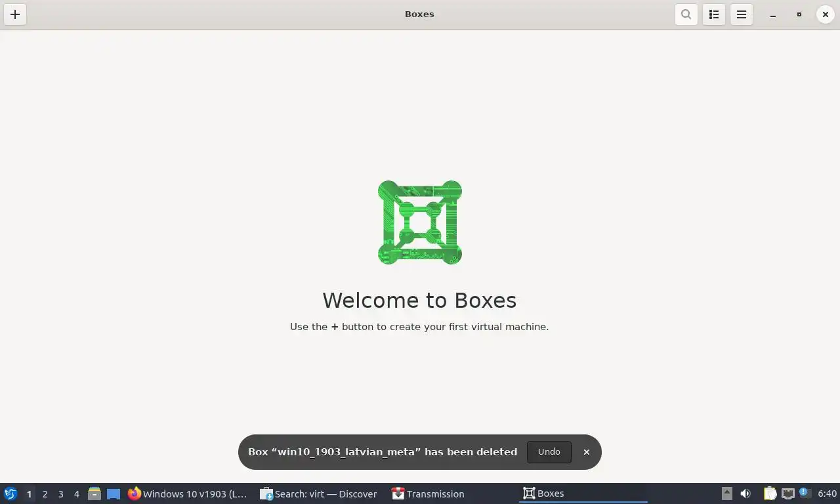Switch to workspace 1
This screenshot has width=840, height=504.
coord(29,494)
